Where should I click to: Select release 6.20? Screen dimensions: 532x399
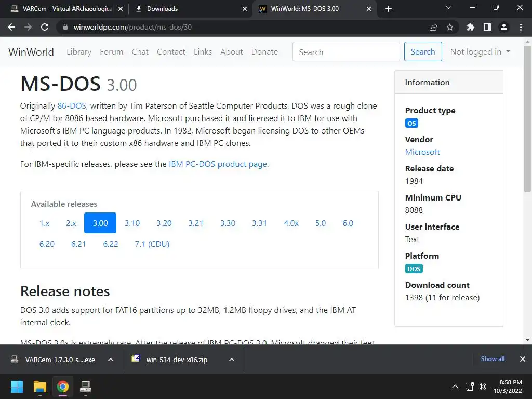pos(47,244)
